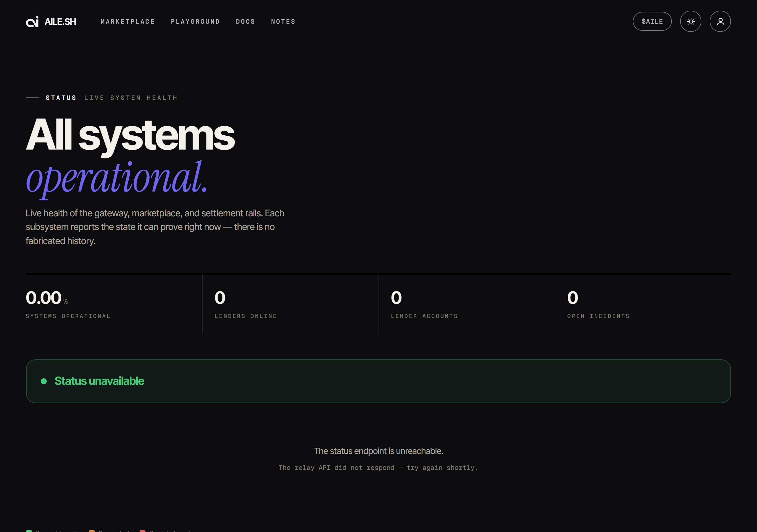This screenshot has width=757, height=532.
Task: Open the $AILE token button
Action: 652,21
